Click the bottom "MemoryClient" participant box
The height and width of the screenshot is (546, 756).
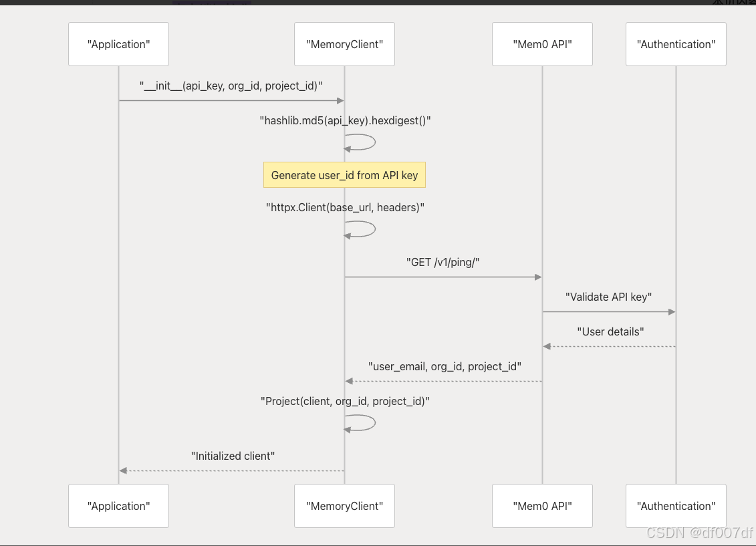(344, 506)
